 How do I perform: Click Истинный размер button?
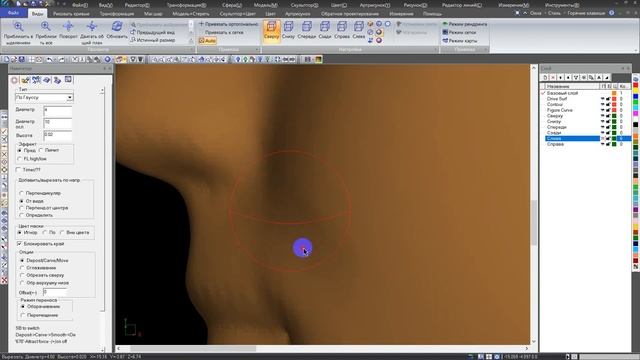[153, 40]
